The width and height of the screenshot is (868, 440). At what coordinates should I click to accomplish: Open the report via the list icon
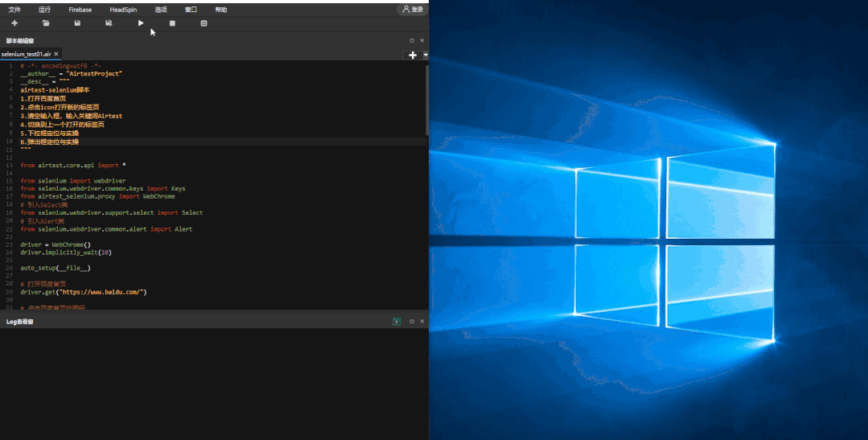click(x=204, y=23)
